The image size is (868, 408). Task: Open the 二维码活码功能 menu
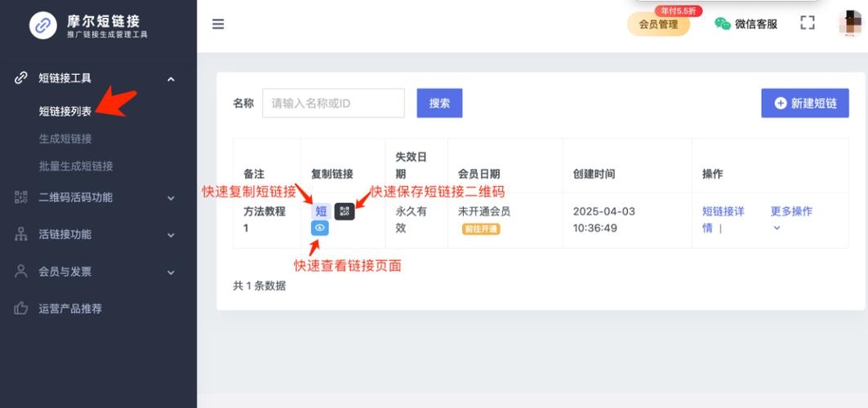coord(76,197)
